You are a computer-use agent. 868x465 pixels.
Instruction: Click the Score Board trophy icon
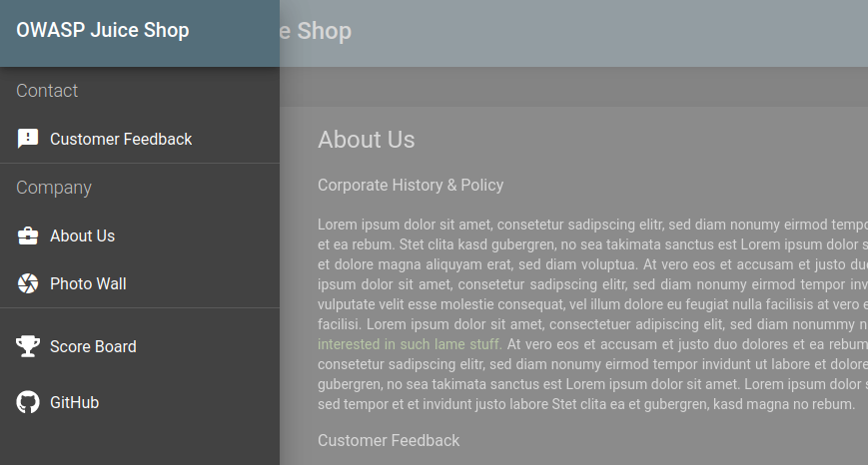tap(28, 346)
